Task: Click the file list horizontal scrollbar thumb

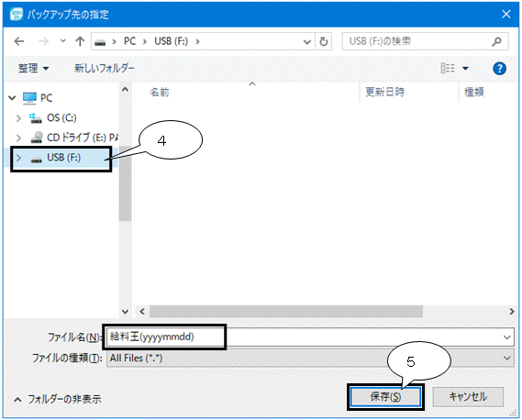Action: pos(286,312)
